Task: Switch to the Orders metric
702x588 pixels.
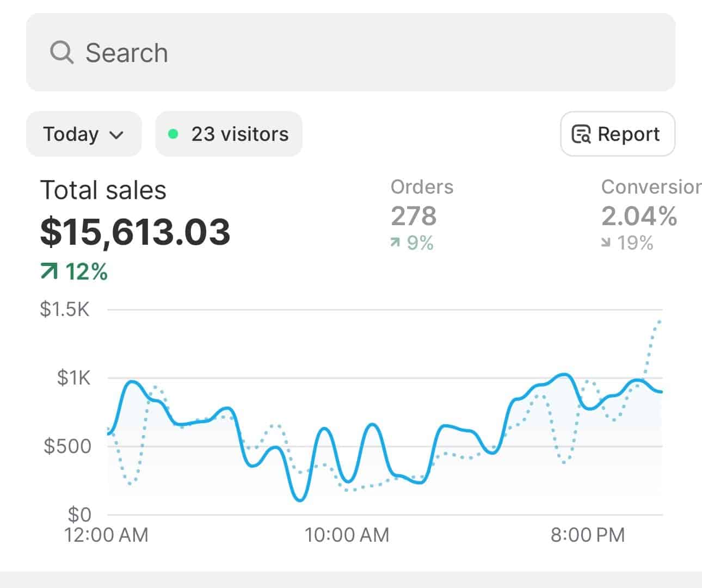Action: pos(422,187)
